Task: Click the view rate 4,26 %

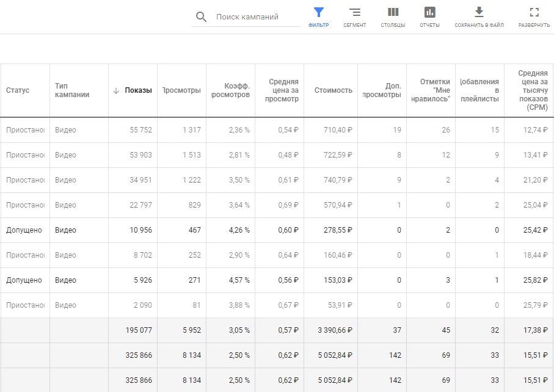Action: (239, 230)
